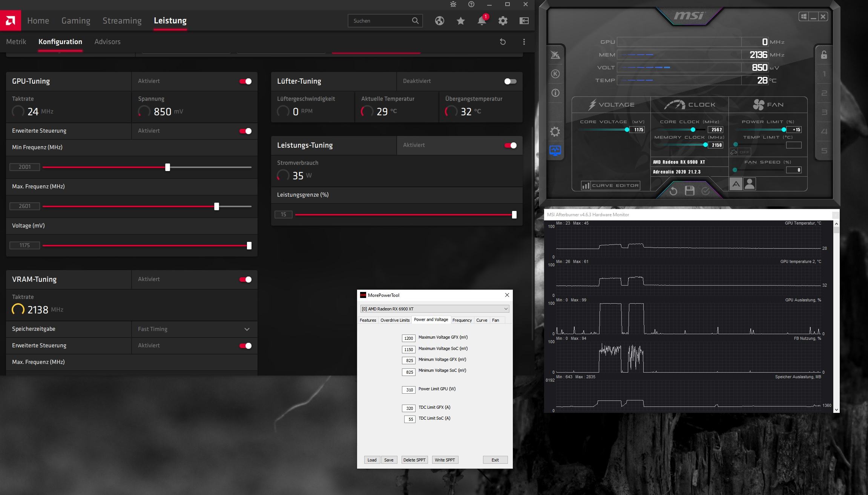The height and width of the screenshot is (495, 868).
Task: Open the Home tab
Action: click(x=38, y=21)
